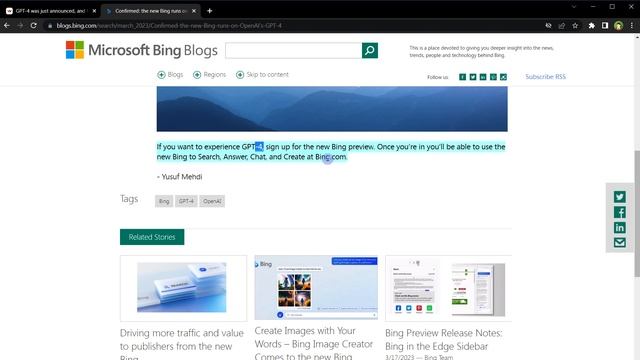Click the Skip to content link
Image resolution: width=640 pixels, height=360 pixels.
click(262, 75)
